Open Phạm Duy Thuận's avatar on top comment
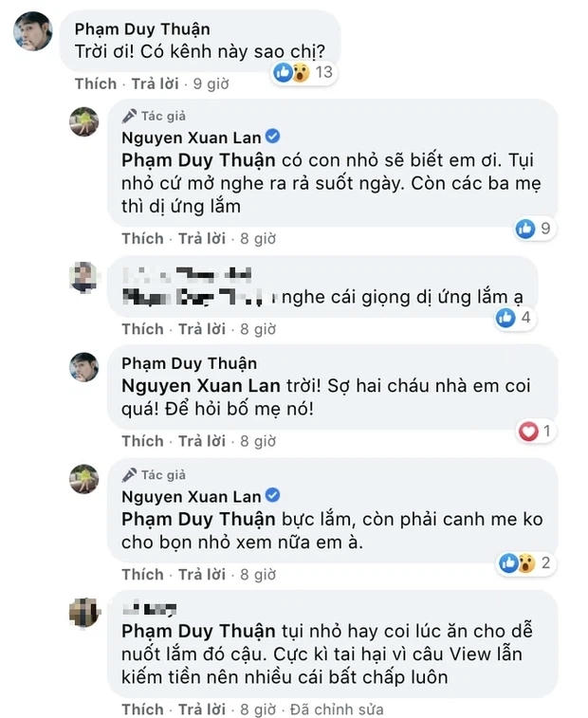Image resolution: width=588 pixels, height=718 pixels. [x=33, y=31]
